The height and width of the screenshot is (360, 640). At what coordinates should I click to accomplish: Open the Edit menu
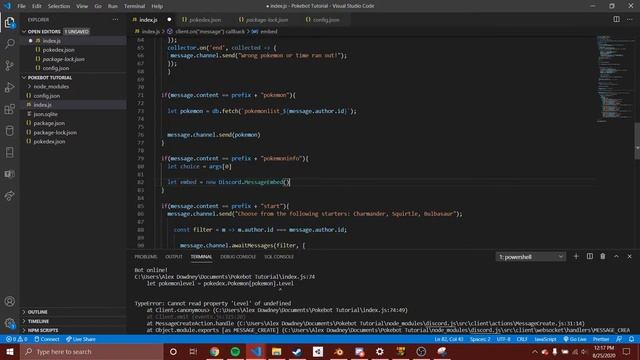(37, 6)
